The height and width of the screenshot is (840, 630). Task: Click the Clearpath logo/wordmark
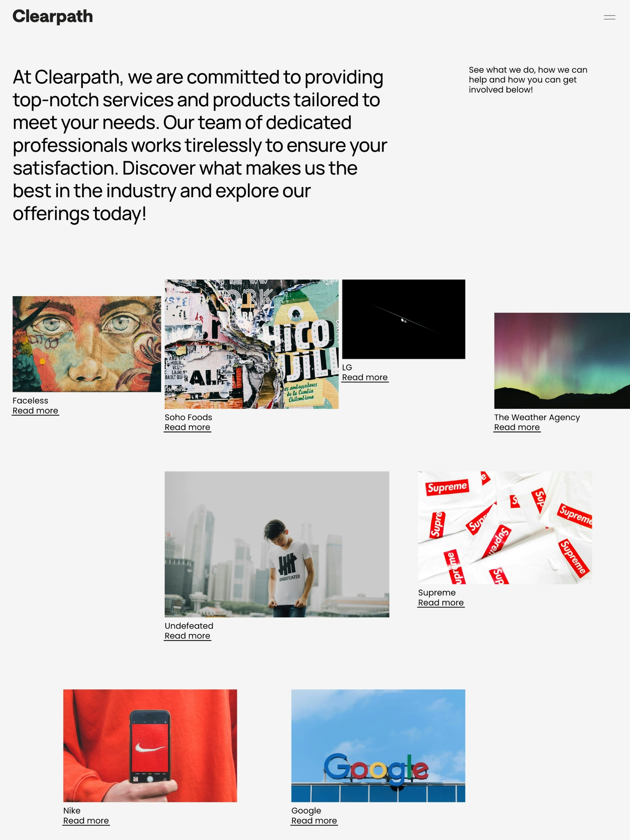point(52,16)
